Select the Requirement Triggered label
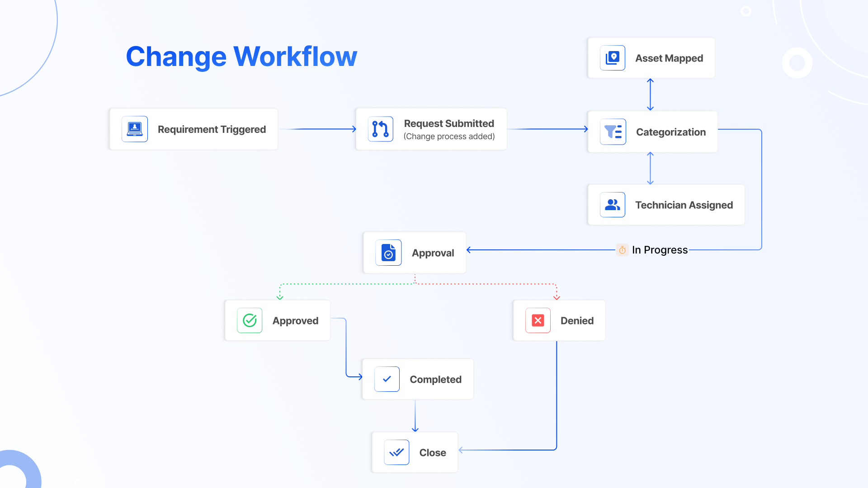 pos(212,129)
